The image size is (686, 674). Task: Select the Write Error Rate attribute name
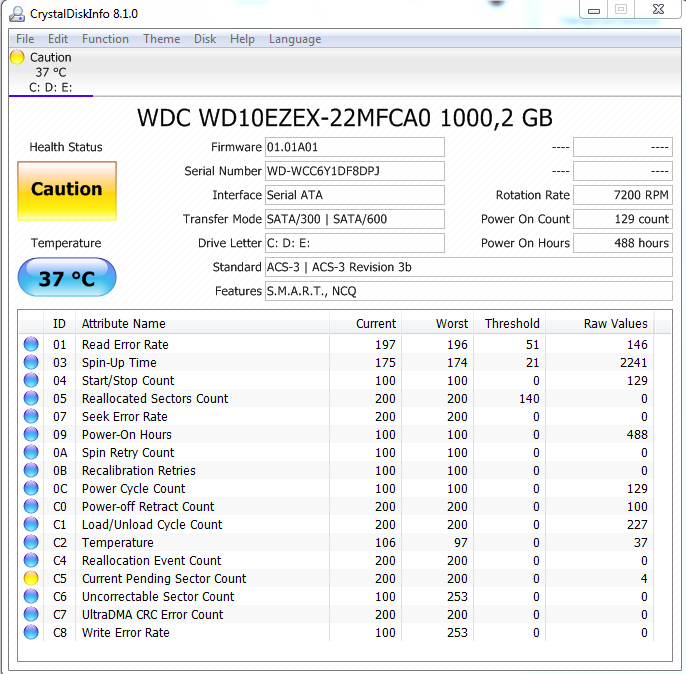(x=126, y=632)
